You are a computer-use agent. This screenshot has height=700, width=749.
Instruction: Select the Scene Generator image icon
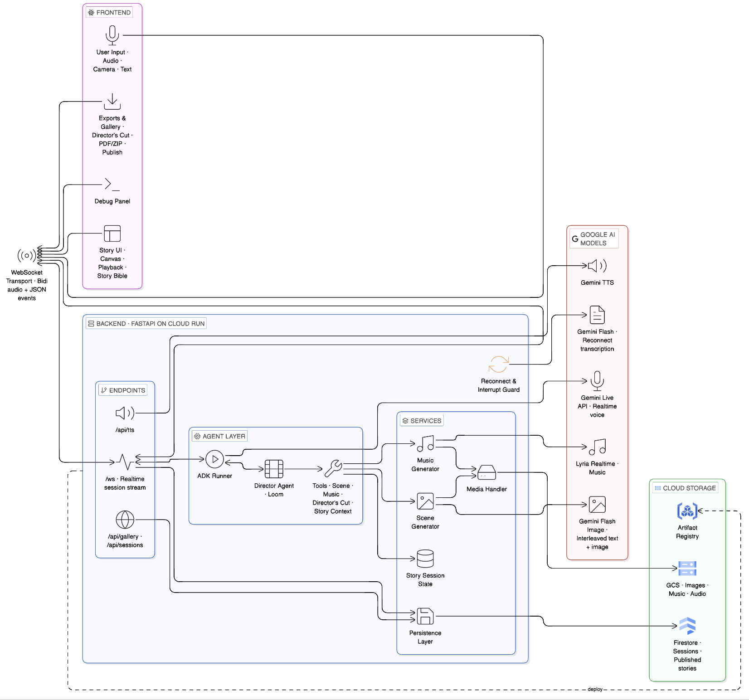425,501
